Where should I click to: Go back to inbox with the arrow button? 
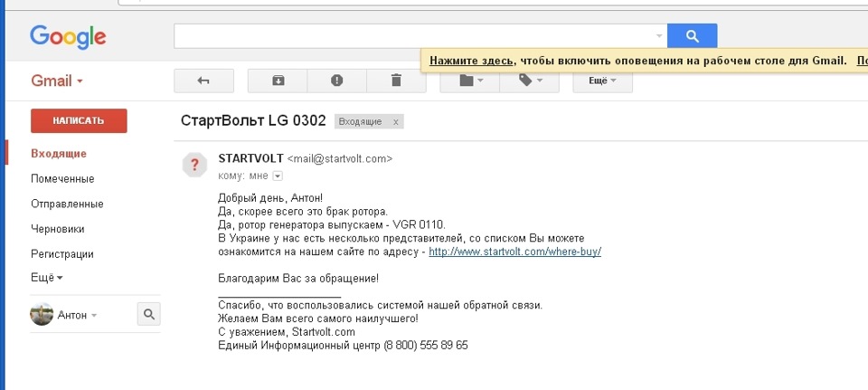pyautogui.click(x=203, y=81)
